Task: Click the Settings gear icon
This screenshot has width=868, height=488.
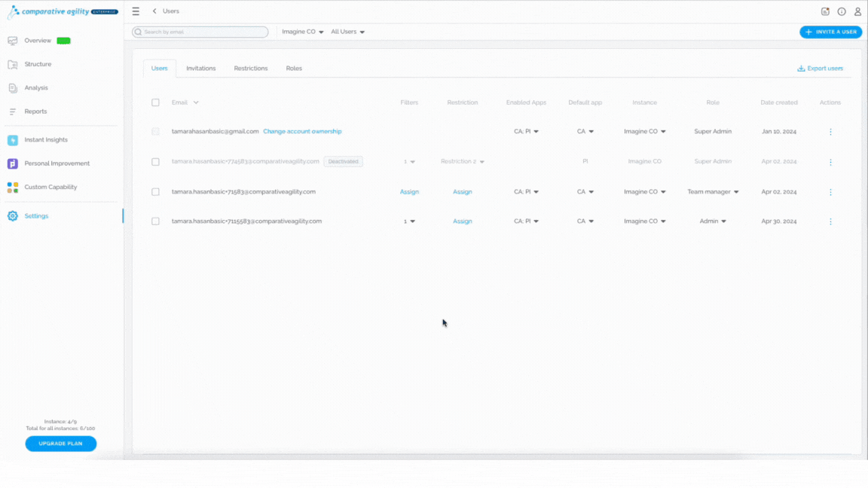Action: 13,216
